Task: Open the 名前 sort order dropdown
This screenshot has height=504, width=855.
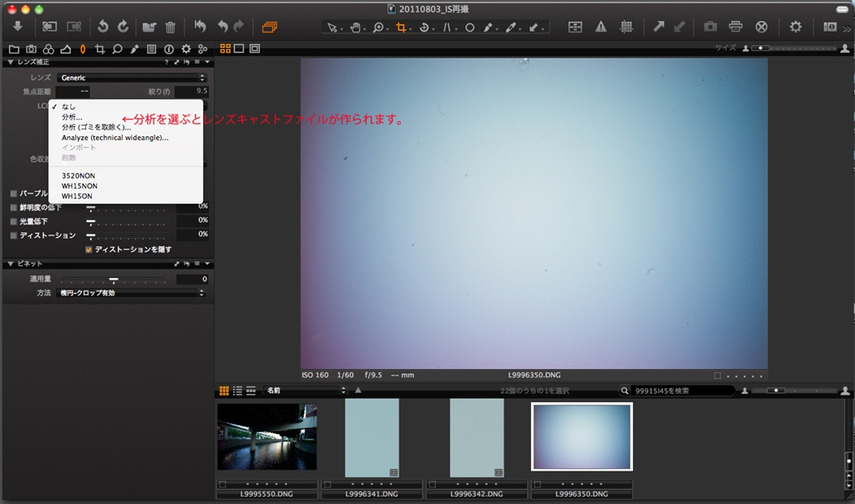Action: click(304, 390)
